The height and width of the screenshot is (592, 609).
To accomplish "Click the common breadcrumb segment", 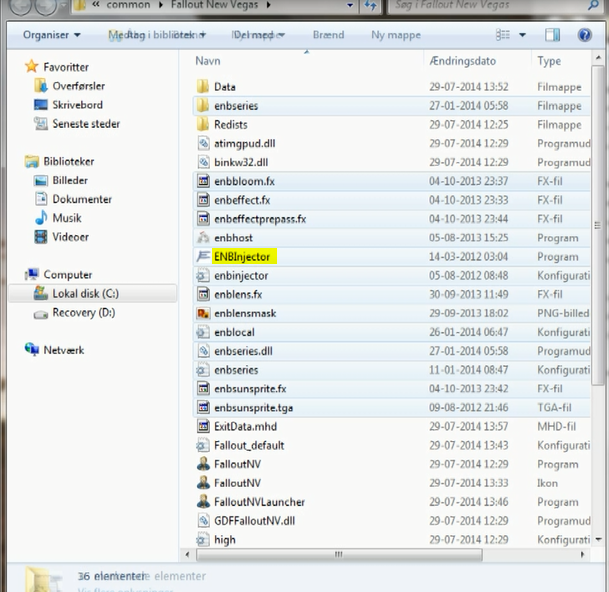I will [x=128, y=5].
